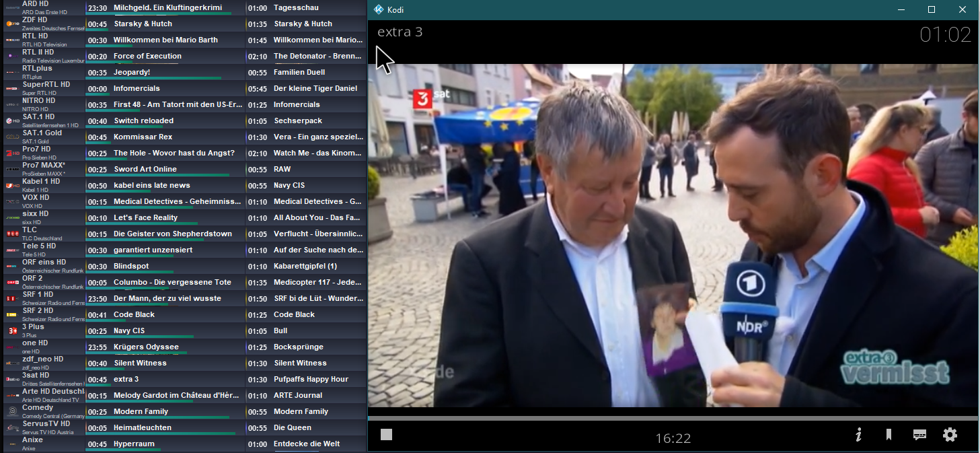The image size is (980, 453).
Task: Select the RTL HD channel logo
Action: coord(12,40)
